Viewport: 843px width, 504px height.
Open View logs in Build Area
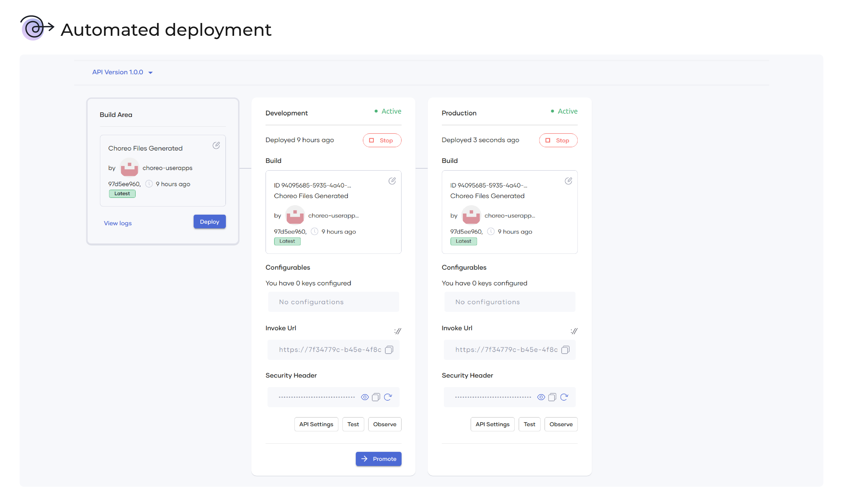tap(118, 223)
